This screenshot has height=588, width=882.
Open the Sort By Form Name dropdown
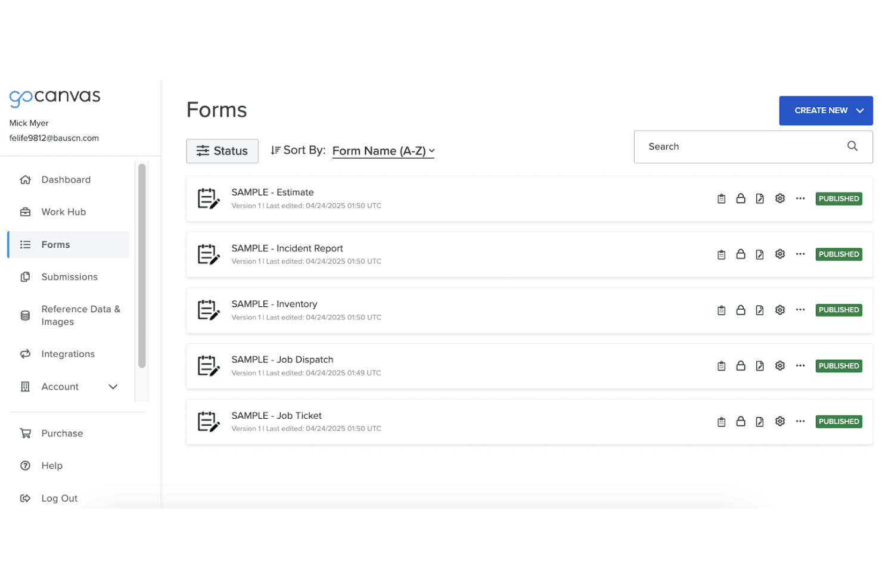pyautogui.click(x=383, y=151)
